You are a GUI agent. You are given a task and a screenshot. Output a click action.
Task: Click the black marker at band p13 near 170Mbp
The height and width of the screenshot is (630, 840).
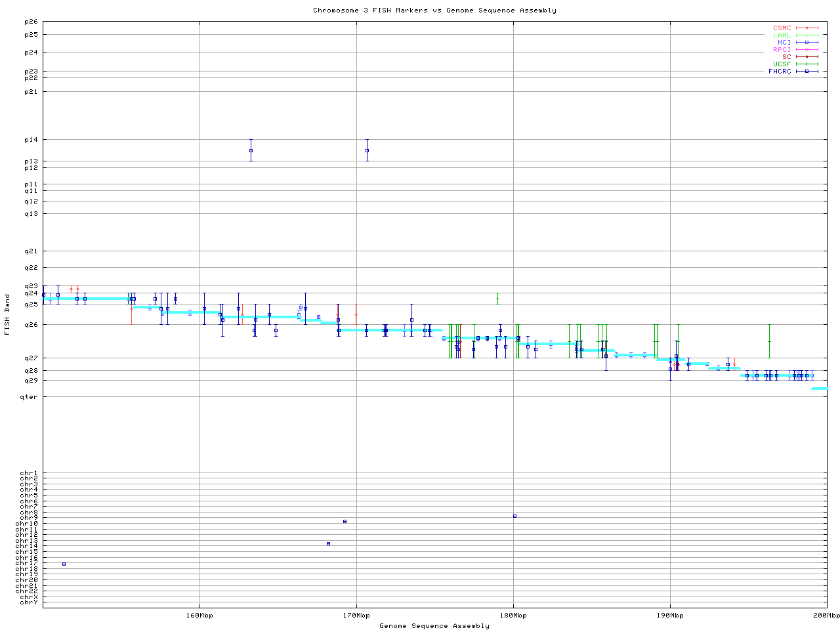[x=367, y=150]
